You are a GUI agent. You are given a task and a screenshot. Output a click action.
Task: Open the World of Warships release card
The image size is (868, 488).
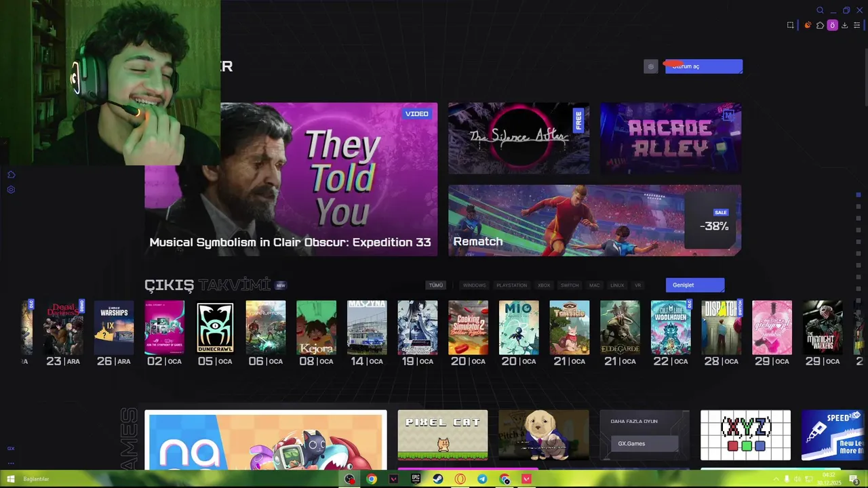[114, 327]
